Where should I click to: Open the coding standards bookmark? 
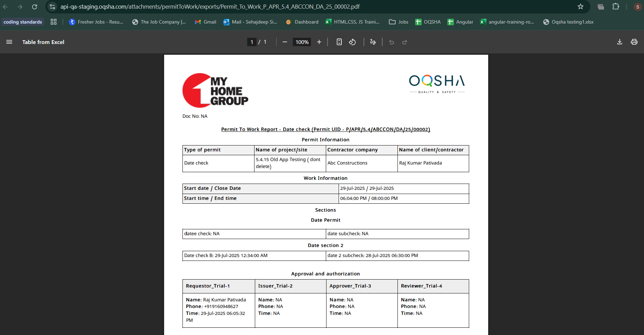coord(23,22)
